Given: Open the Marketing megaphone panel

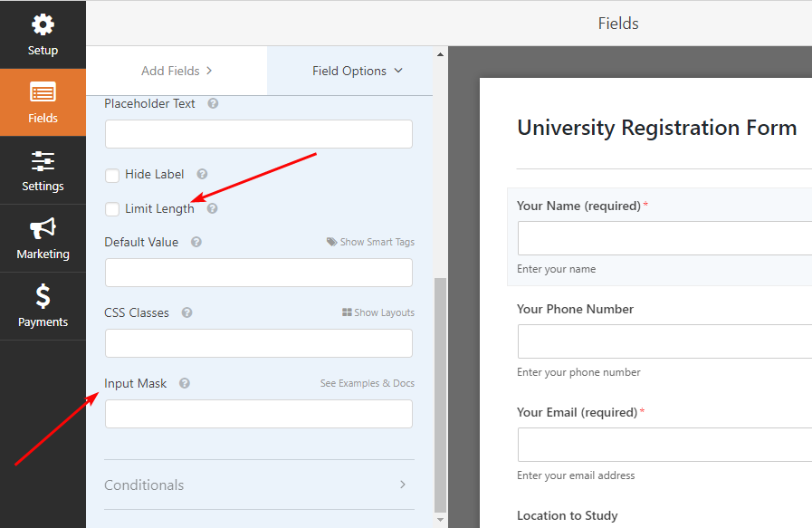Looking at the screenshot, I should (43, 239).
